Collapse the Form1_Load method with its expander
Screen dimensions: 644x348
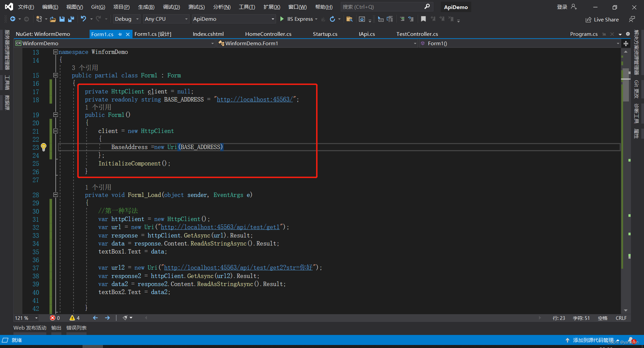pyautogui.click(x=56, y=195)
